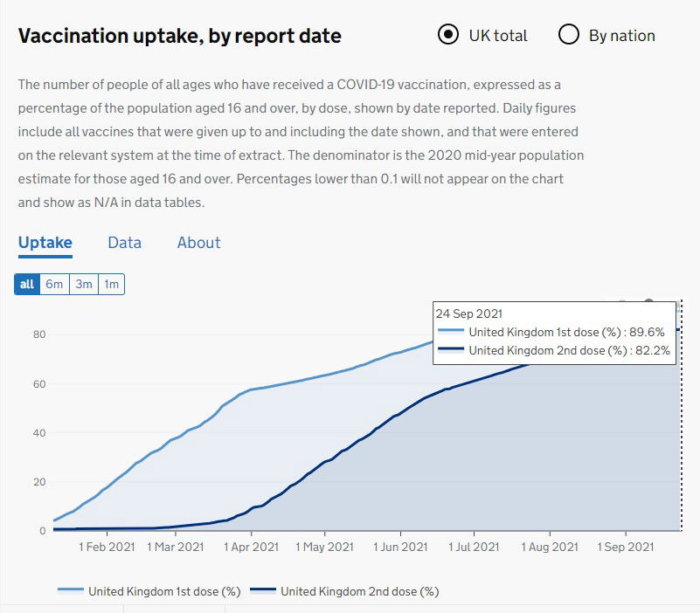Switch to the Uptake tab
The image size is (700, 613).
[x=45, y=243]
